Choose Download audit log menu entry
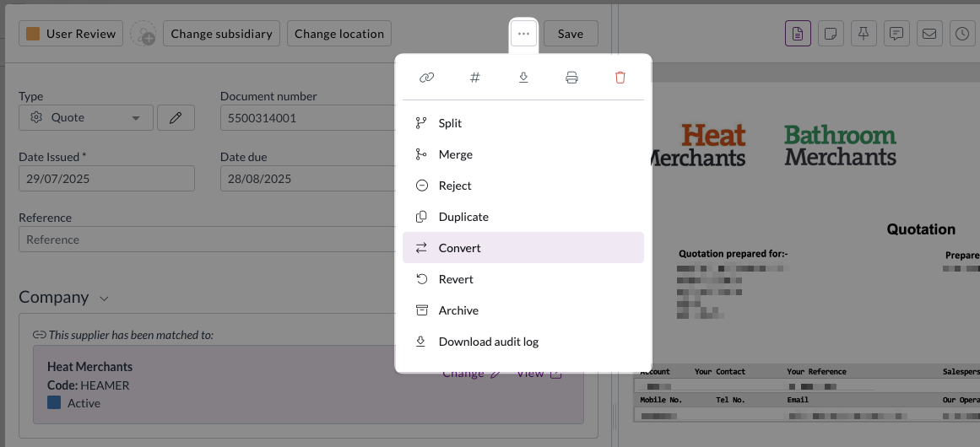 [488, 342]
